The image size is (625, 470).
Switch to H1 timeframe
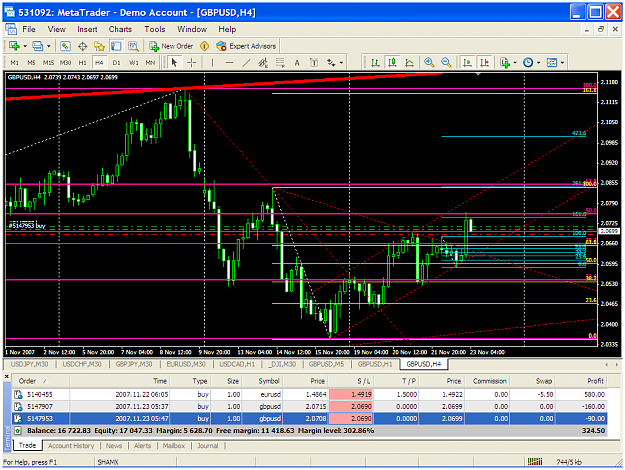pyautogui.click(x=82, y=63)
